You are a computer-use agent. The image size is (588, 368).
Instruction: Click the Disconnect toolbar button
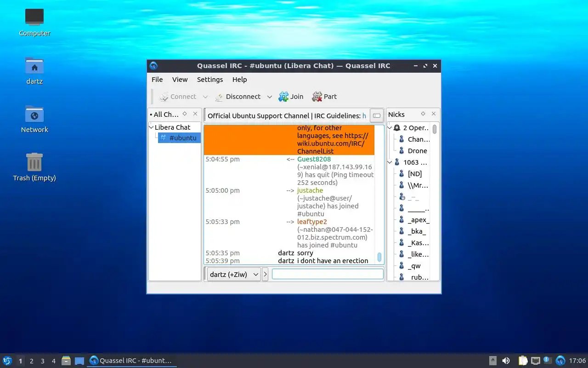pos(237,97)
